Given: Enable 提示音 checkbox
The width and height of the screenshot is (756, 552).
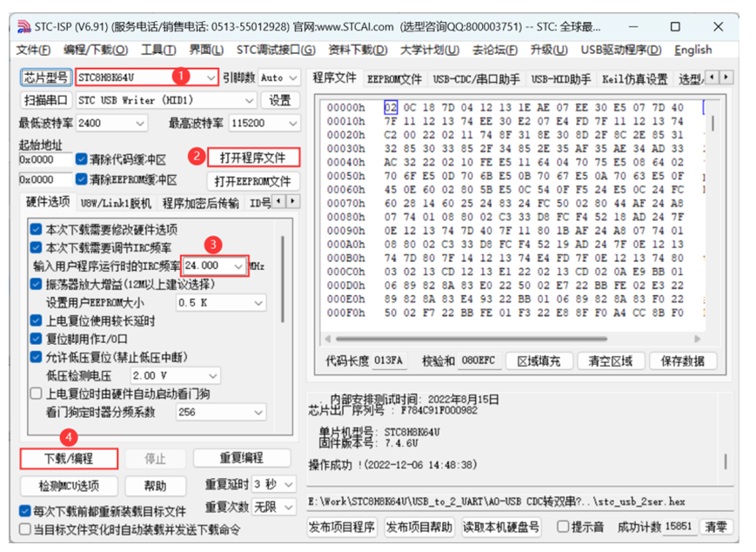Looking at the screenshot, I should (x=563, y=527).
